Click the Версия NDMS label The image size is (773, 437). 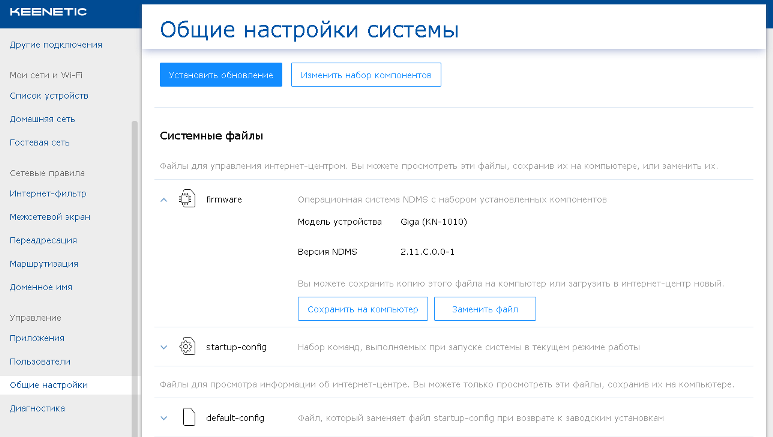327,252
